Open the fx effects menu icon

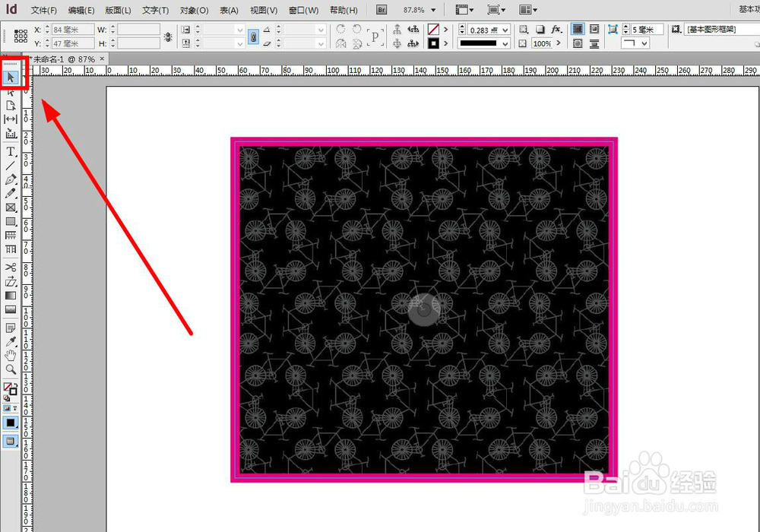(x=557, y=30)
